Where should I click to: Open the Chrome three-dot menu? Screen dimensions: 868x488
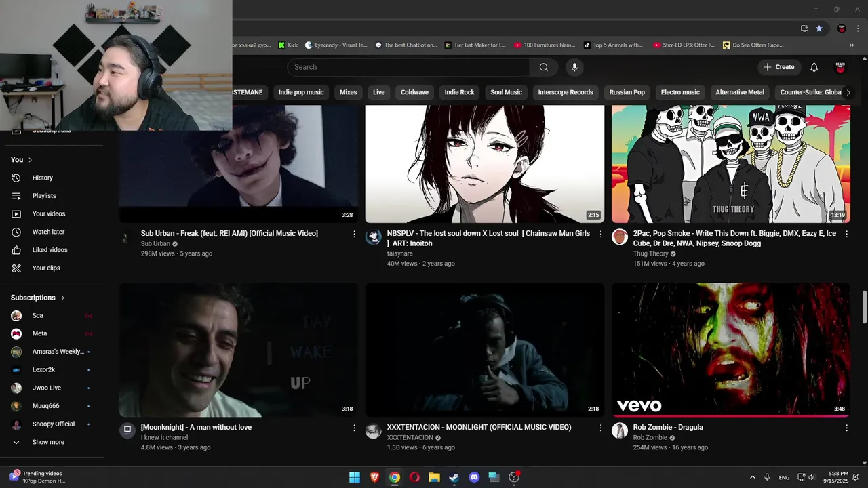pyautogui.click(x=856, y=28)
